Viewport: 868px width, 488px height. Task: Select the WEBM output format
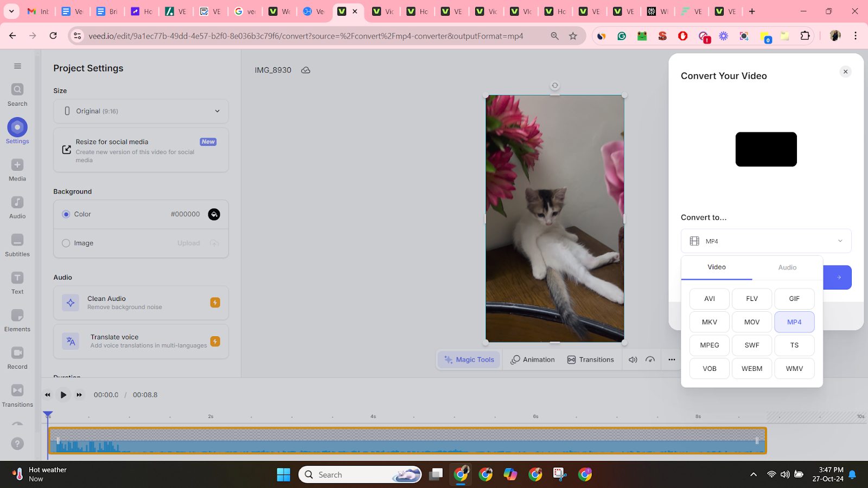[751, 368]
